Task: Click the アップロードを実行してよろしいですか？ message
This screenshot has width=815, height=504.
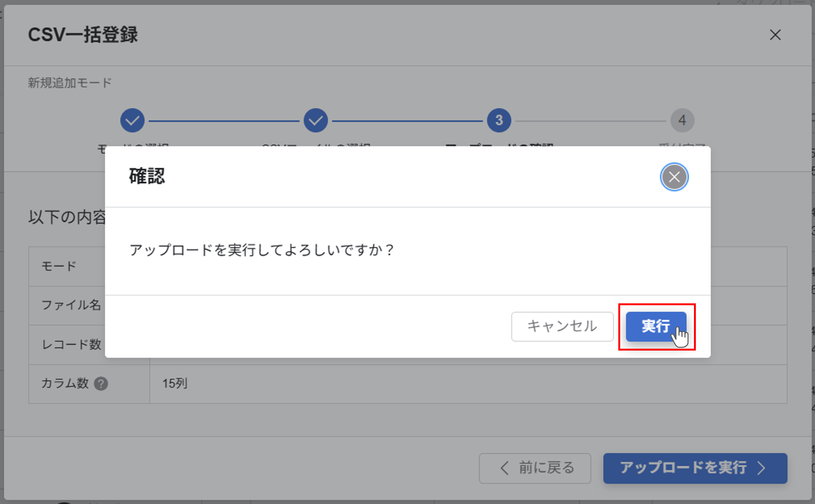Action: tap(262, 250)
